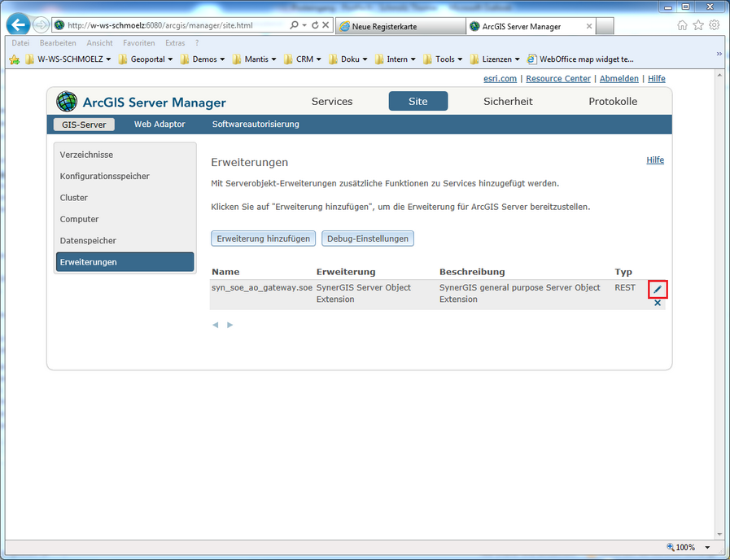
Task: Click the add to favorites bar star icon
Action: [x=15, y=59]
